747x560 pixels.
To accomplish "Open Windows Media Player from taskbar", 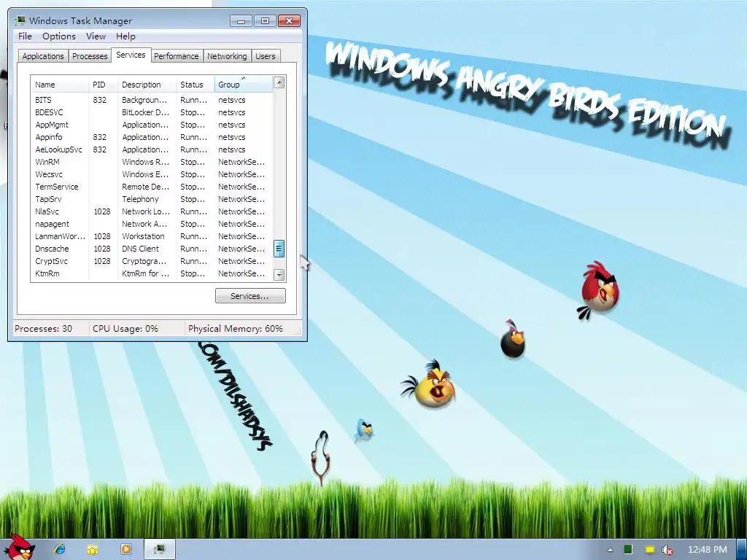I will pos(125,549).
